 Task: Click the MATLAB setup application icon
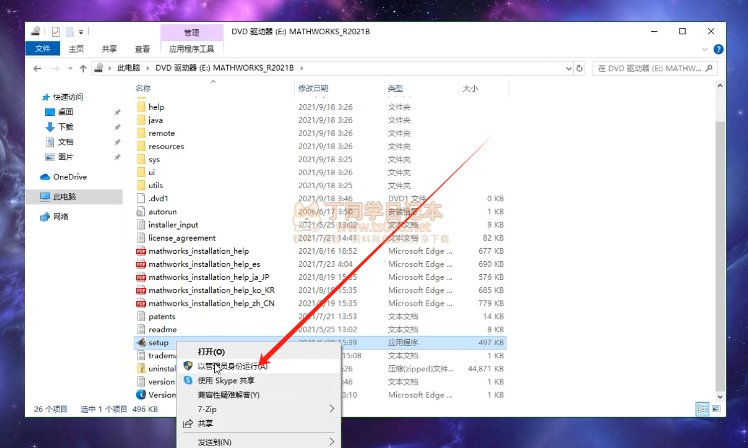(141, 343)
